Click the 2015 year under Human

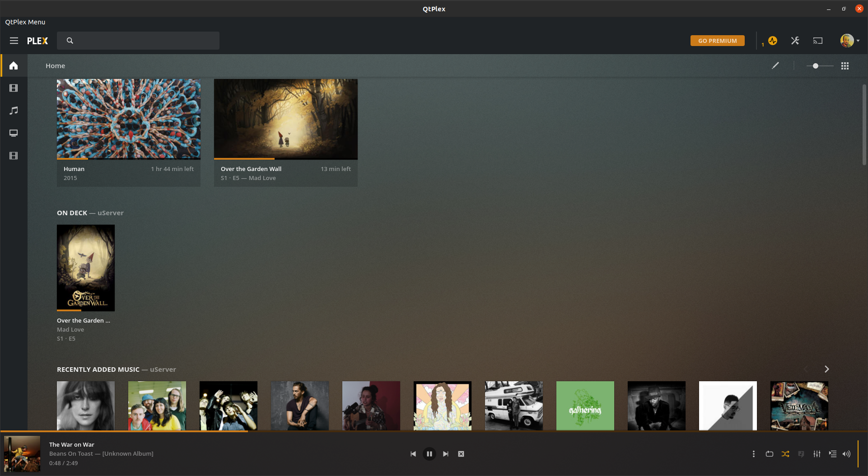[70, 178]
